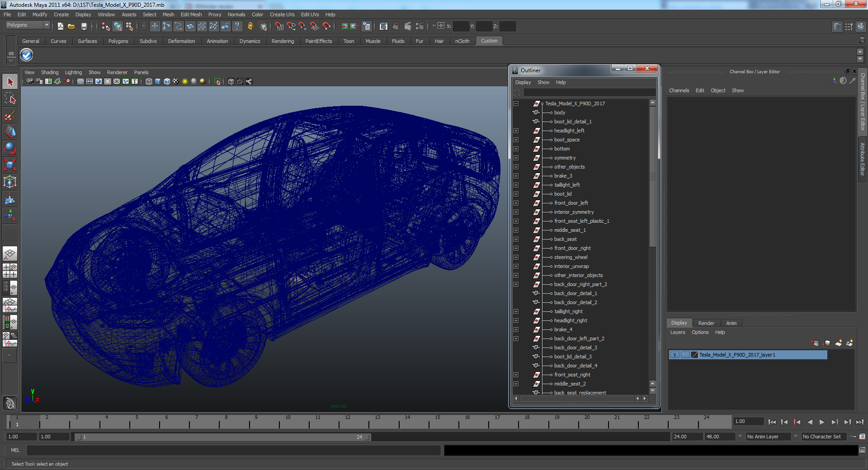Toggle the Auto Keyframe button
This screenshot has height=470, width=868.
(x=853, y=437)
